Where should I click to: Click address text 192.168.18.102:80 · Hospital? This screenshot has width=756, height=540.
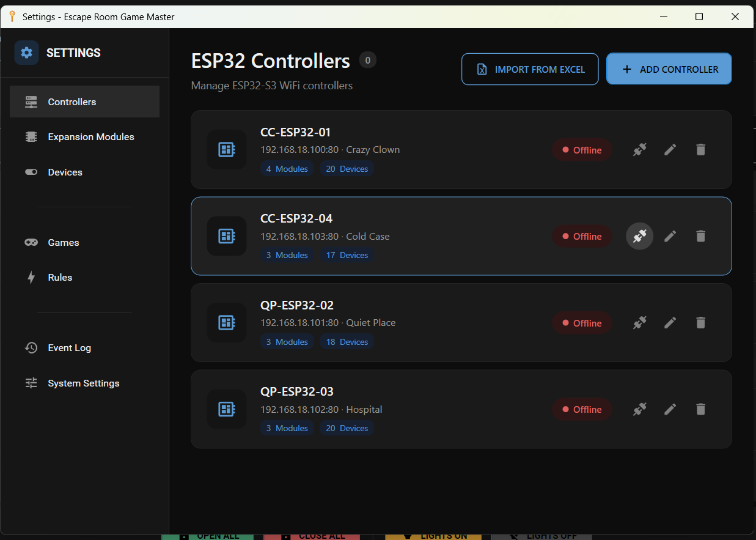[x=321, y=409]
